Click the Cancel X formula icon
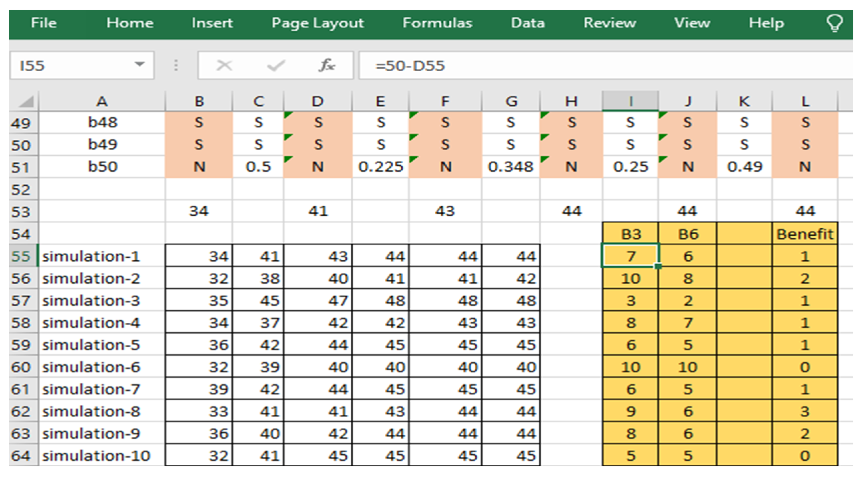The width and height of the screenshot is (868, 481). (x=224, y=65)
